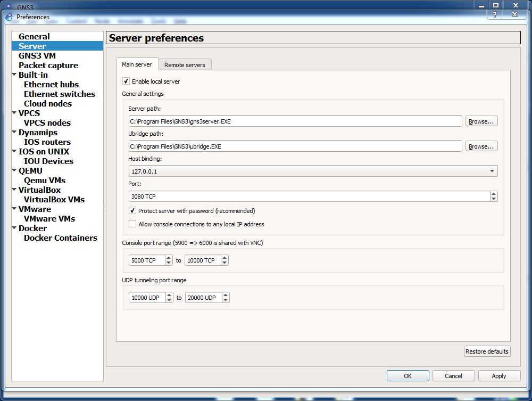Viewport: 532px width, 401px height.
Task: Click the Ubridge path text field
Action: point(295,146)
